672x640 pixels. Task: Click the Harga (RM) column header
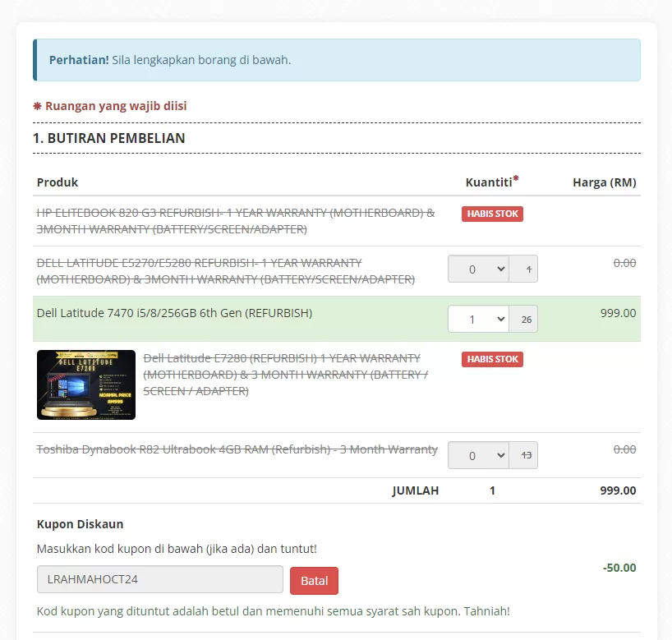coord(605,182)
